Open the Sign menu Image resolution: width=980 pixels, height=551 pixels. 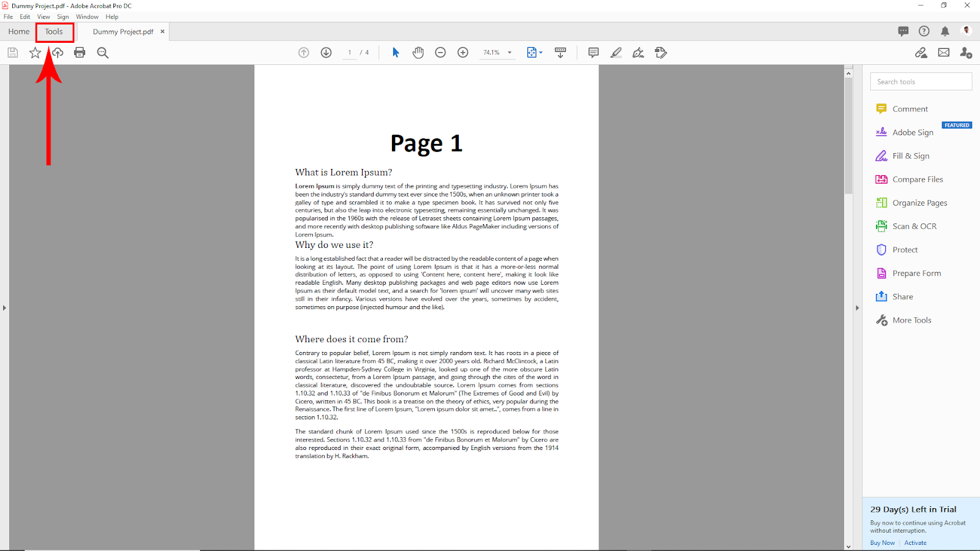point(63,17)
